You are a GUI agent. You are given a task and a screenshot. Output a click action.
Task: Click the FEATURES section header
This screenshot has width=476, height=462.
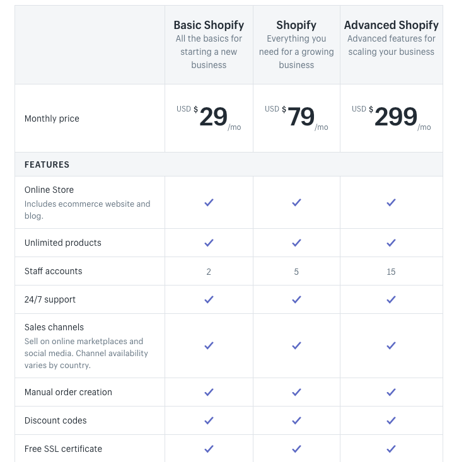(x=47, y=165)
